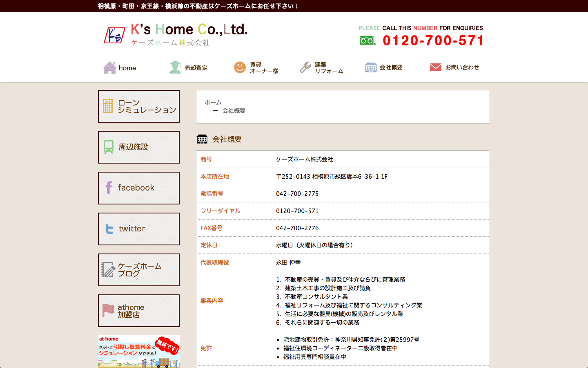Screen dimensions: 588x368
Task: Click the envelope icon for お問い合わせ
Action: pos(436,67)
